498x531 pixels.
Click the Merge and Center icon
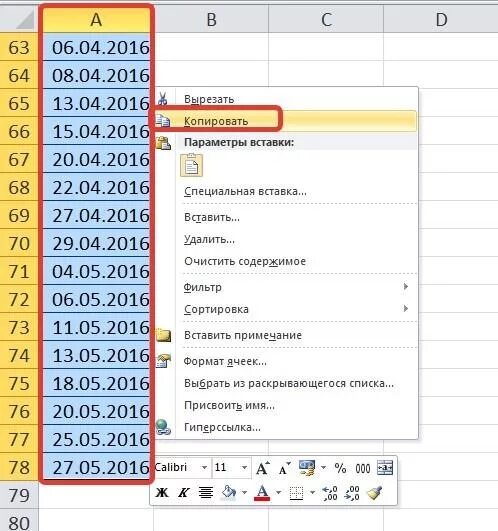point(385,468)
